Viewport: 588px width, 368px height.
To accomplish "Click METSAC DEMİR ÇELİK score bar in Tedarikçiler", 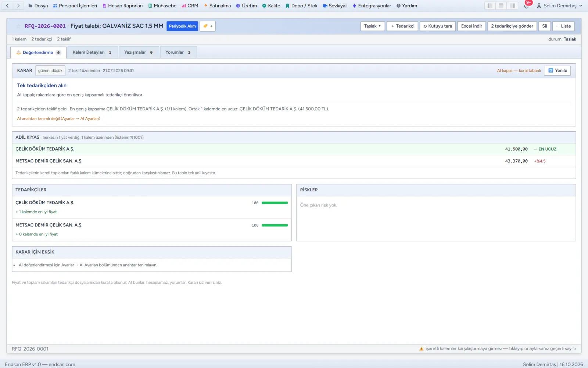I will pos(275,225).
